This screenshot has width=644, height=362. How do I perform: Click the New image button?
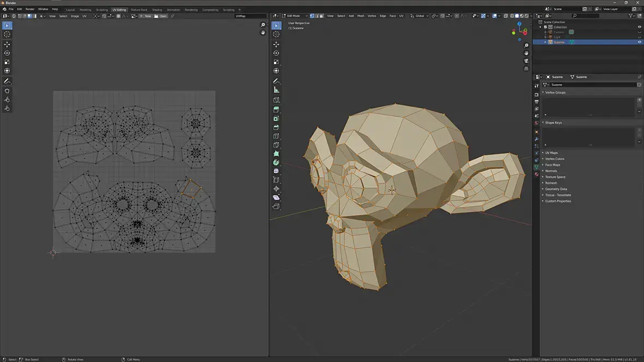click(x=146, y=16)
